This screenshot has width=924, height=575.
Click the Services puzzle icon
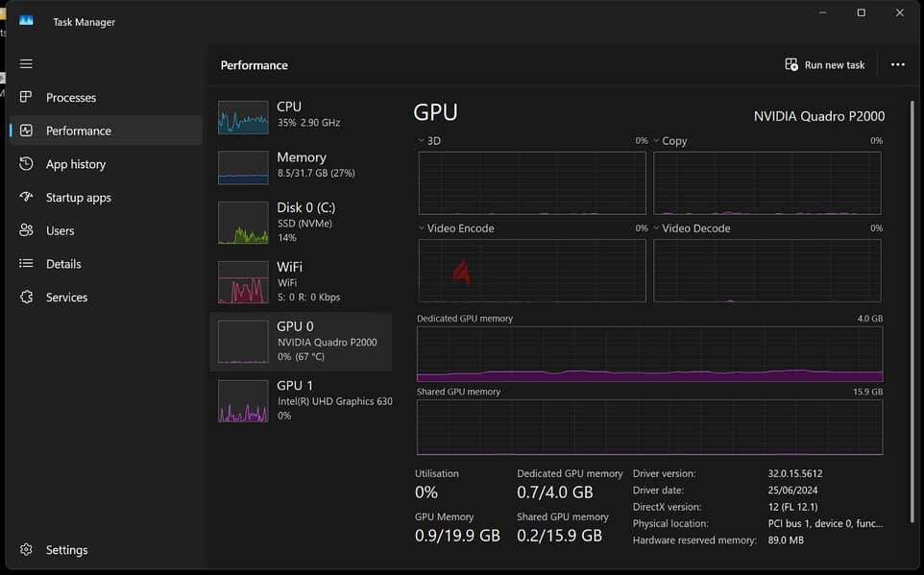26,297
